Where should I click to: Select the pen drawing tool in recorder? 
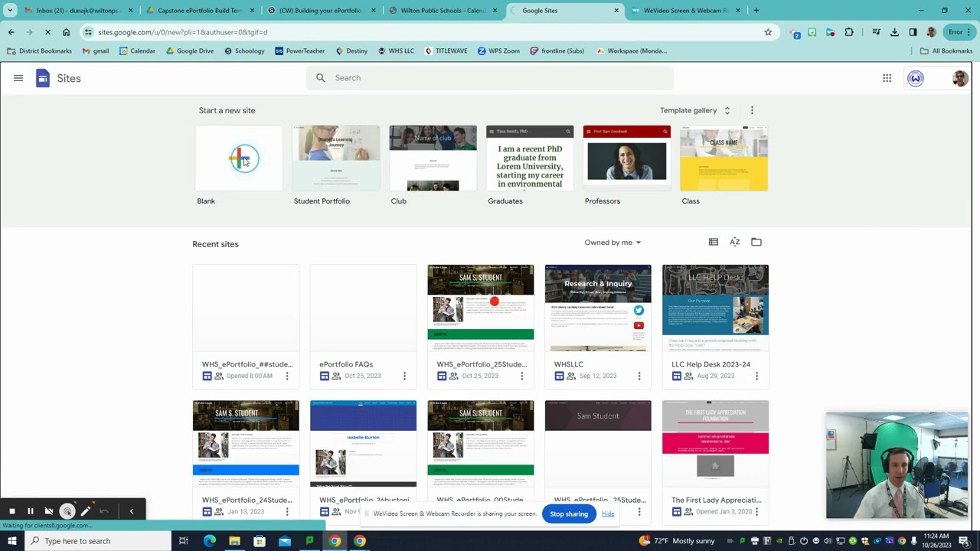point(86,511)
